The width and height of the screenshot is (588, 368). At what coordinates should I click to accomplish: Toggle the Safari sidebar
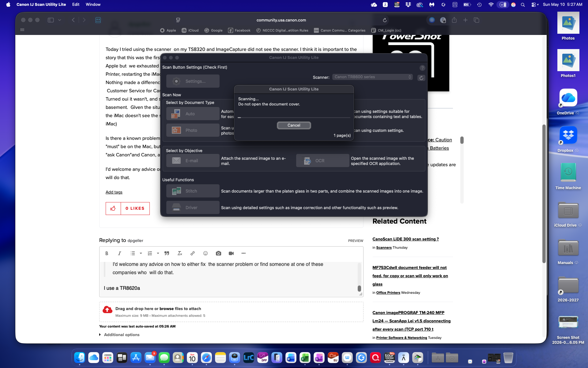(51, 20)
